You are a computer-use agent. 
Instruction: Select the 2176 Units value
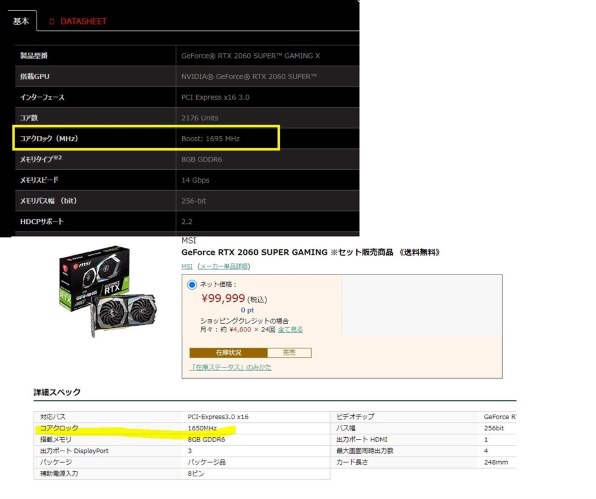200,118
